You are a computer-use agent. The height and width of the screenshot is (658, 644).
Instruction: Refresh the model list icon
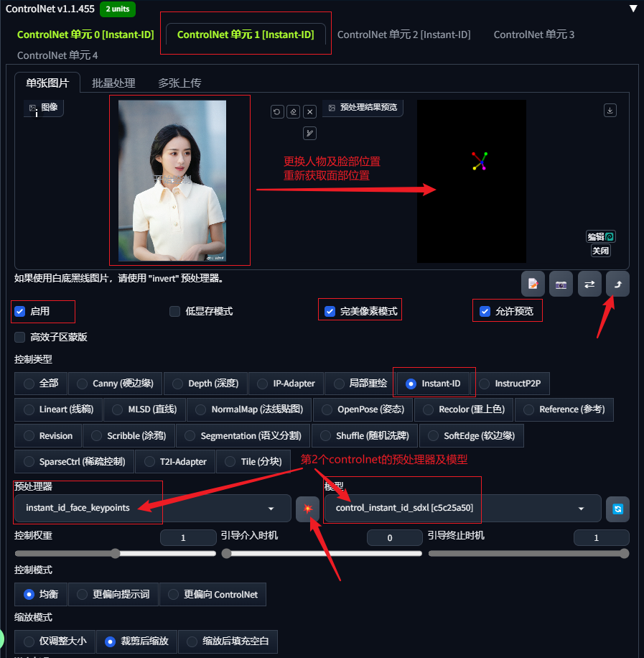[617, 509]
